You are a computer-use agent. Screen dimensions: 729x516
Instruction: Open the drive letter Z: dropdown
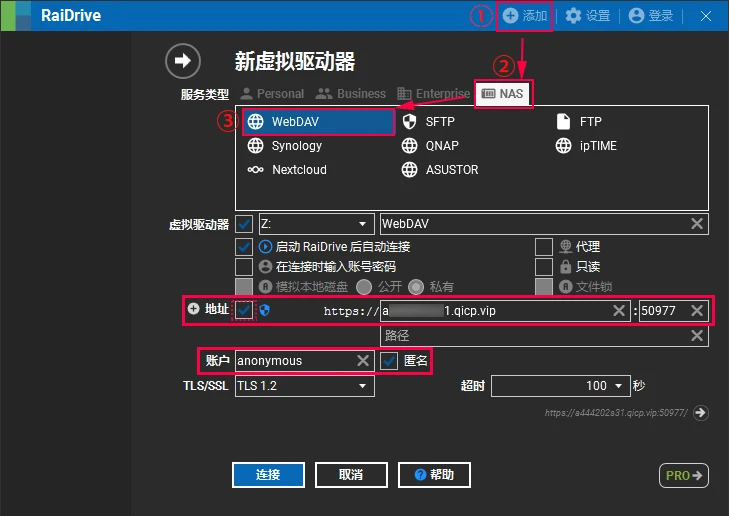(x=317, y=224)
